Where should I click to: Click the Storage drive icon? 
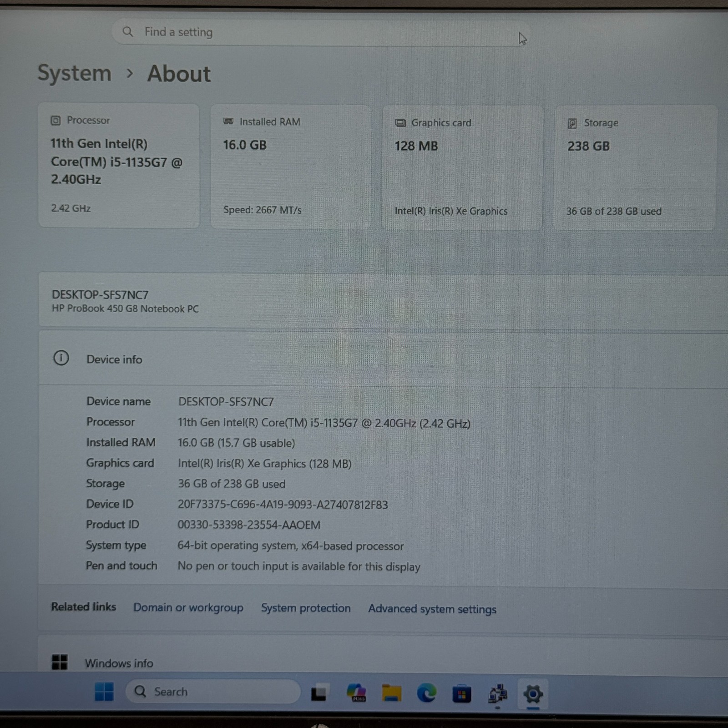click(572, 123)
